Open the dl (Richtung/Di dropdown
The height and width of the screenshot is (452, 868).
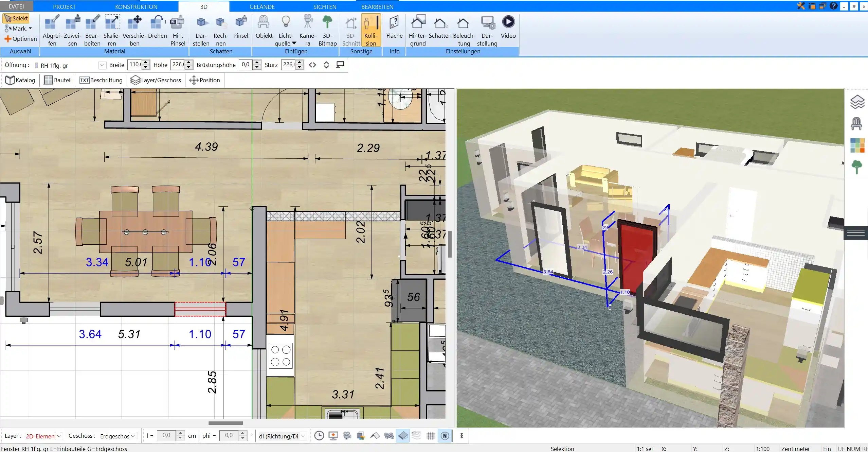click(x=303, y=436)
